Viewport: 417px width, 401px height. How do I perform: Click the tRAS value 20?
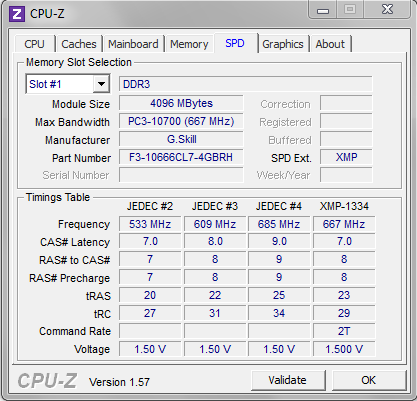click(150, 295)
